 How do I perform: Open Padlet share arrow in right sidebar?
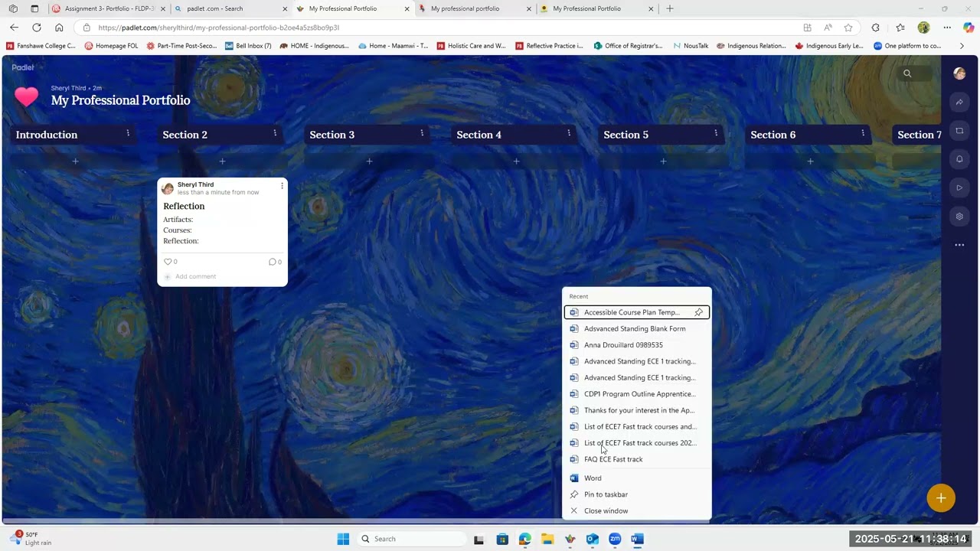959,102
